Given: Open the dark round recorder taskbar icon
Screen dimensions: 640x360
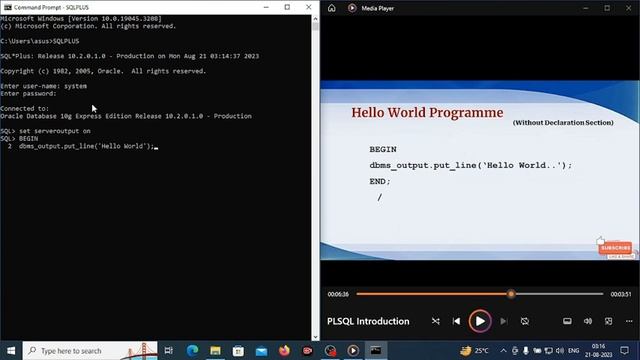Looking at the screenshot, I should click(330, 351).
